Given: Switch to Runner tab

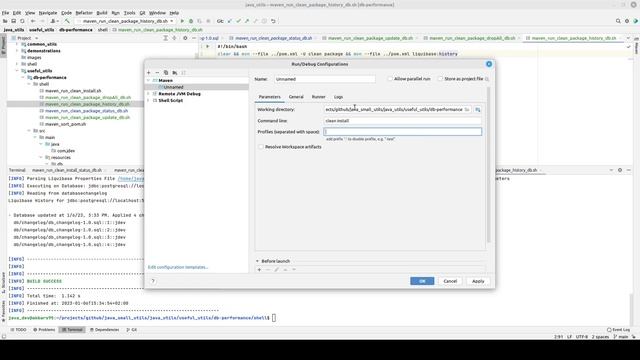Looking at the screenshot, I should (x=318, y=97).
